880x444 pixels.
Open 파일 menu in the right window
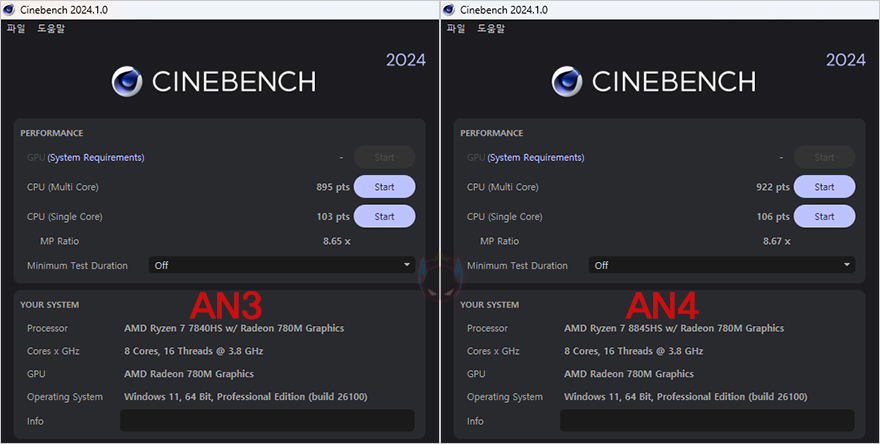456,28
